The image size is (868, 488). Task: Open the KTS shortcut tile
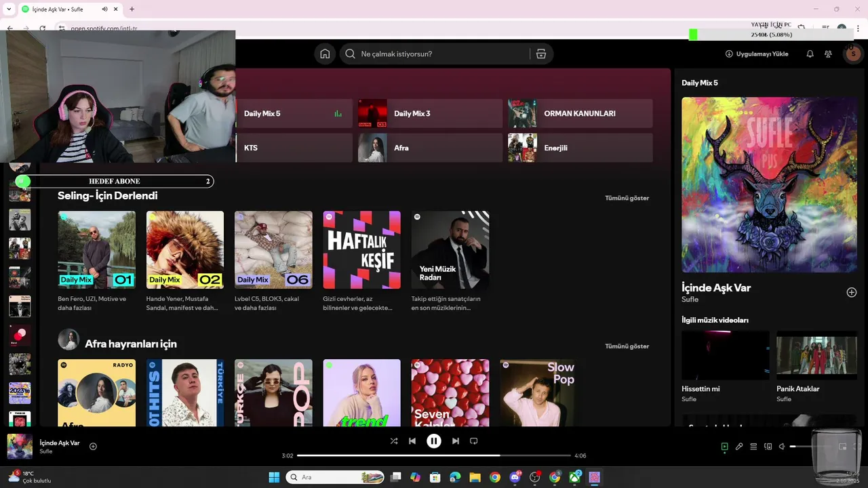tap(294, 148)
